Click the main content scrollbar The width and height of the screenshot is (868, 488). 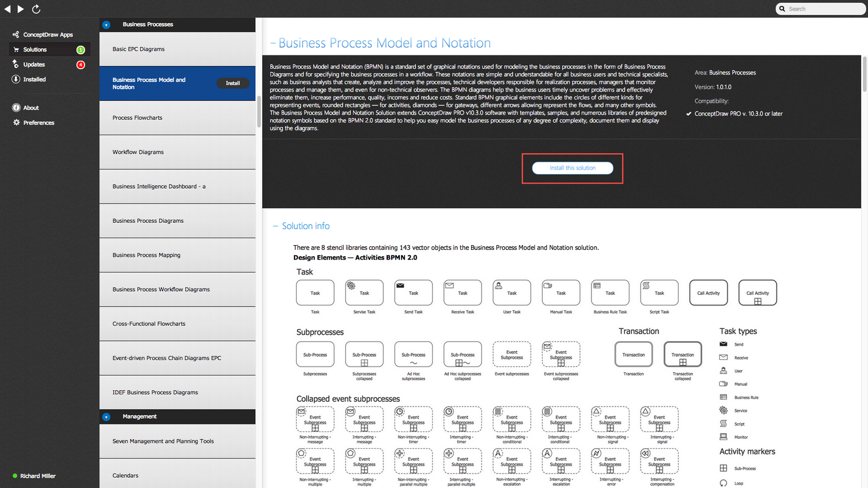[x=865, y=74]
